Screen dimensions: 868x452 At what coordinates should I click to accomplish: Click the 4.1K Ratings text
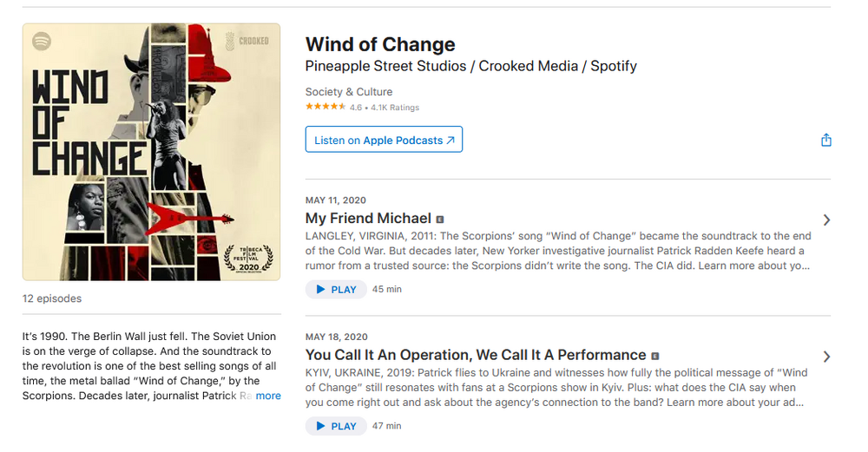395,108
